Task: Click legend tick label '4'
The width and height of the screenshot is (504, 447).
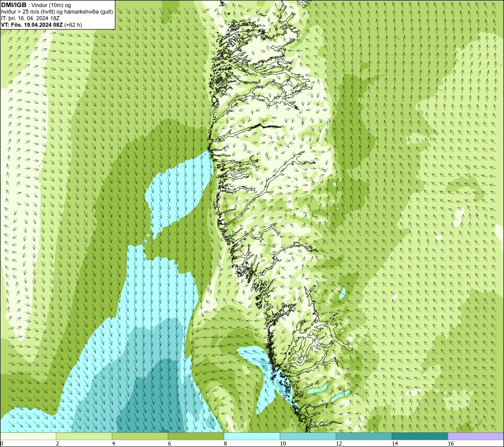Action: pos(113,444)
